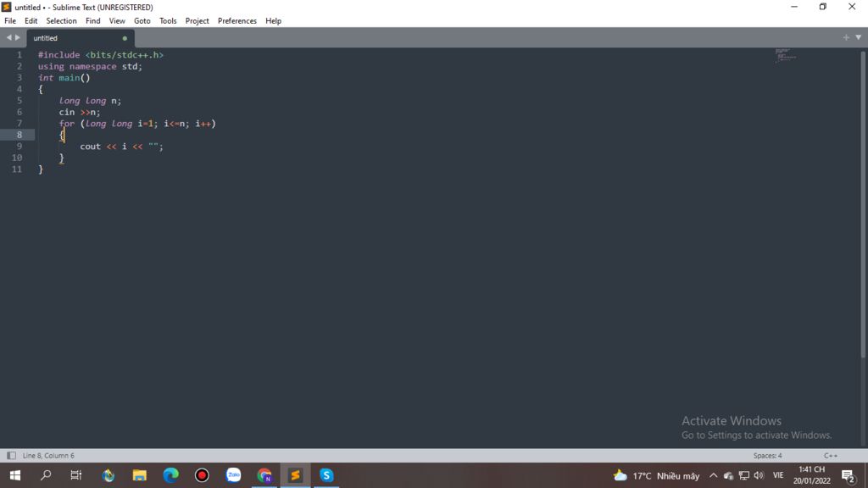Click the for loop line
The width and height of the screenshot is (868, 488).
click(137, 124)
